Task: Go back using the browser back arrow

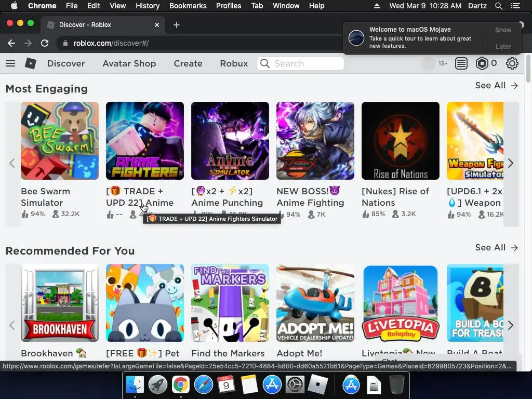Action: (x=11, y=43)
